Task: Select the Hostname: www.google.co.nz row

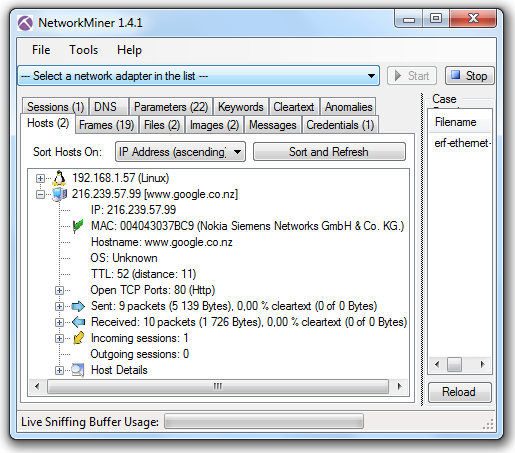Action: [x=162, y=242]
